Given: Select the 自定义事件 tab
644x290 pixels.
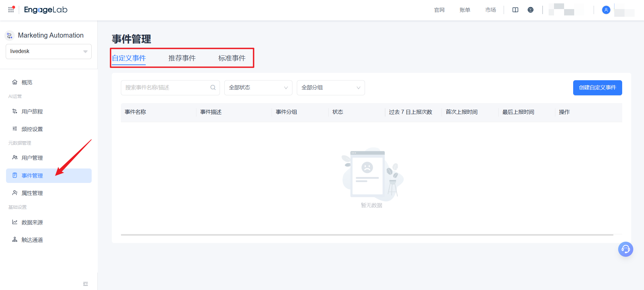Looking at the screenshot, I should tap(129, 58).
